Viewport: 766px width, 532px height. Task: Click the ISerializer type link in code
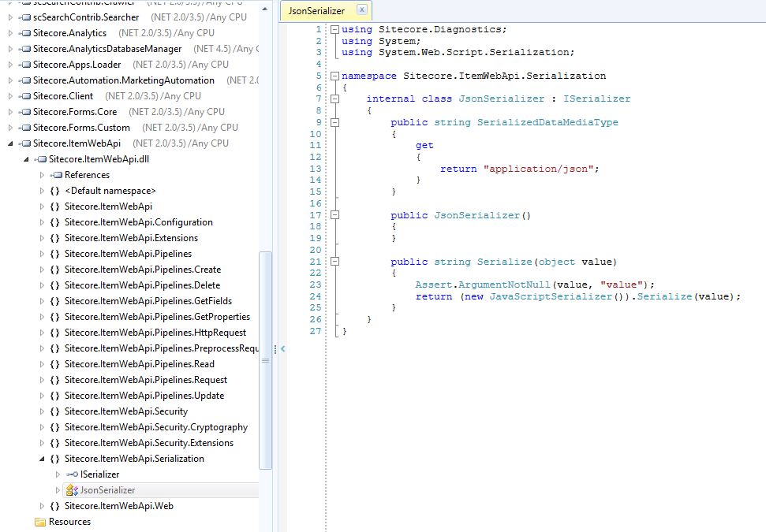pos(596,99)
